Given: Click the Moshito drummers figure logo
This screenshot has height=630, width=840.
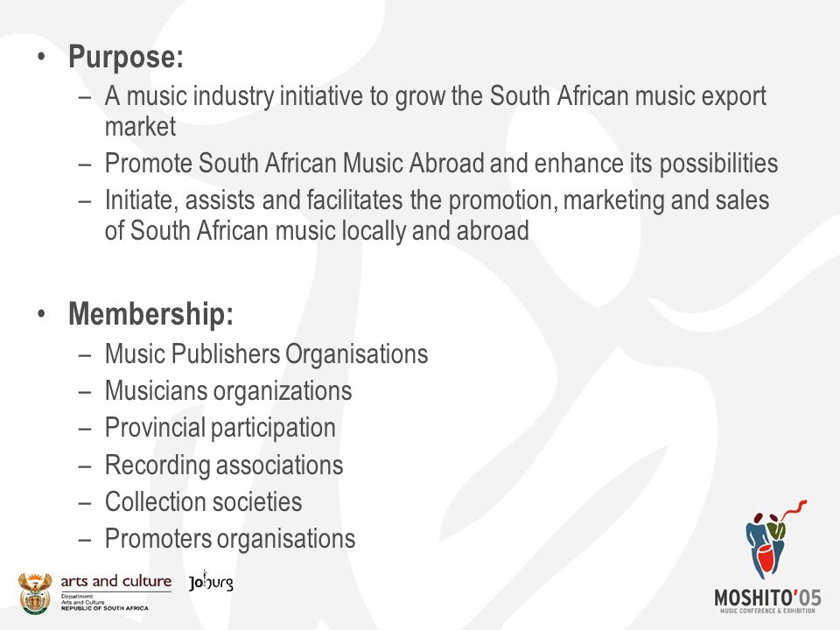Looking at the screenshot, I should (x=775, y=540).
